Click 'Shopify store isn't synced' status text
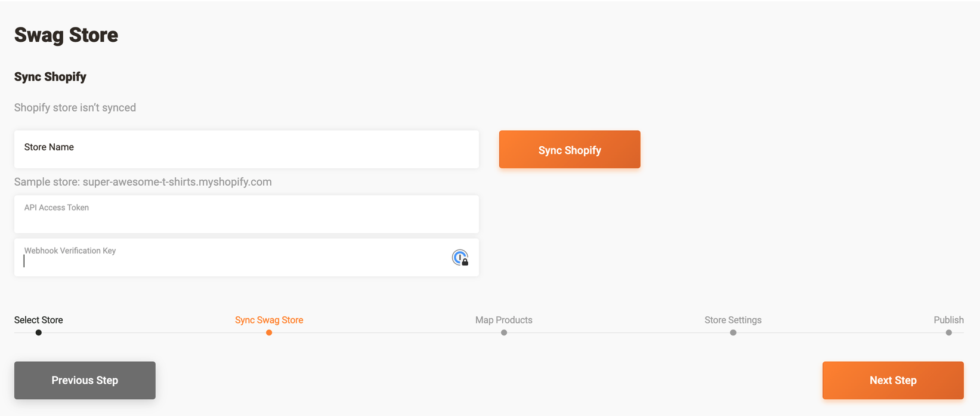The height and width of the screenshot is (416, 980). point(75,107)
